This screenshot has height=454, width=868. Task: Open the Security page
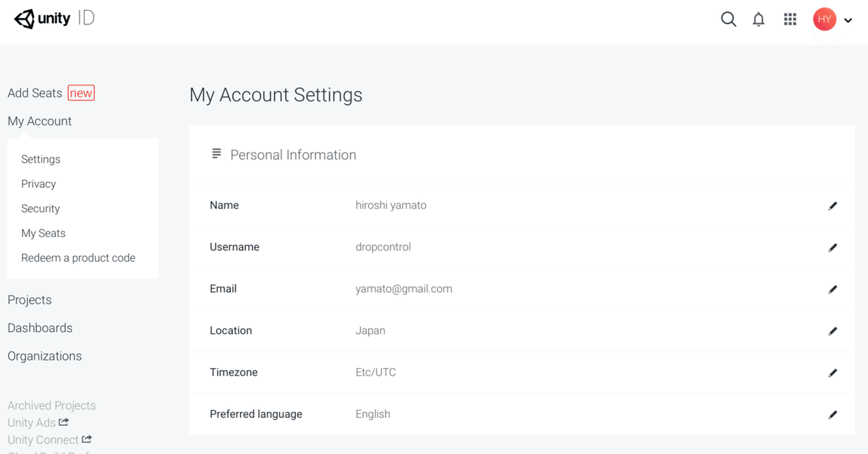(x=41, y=208)
